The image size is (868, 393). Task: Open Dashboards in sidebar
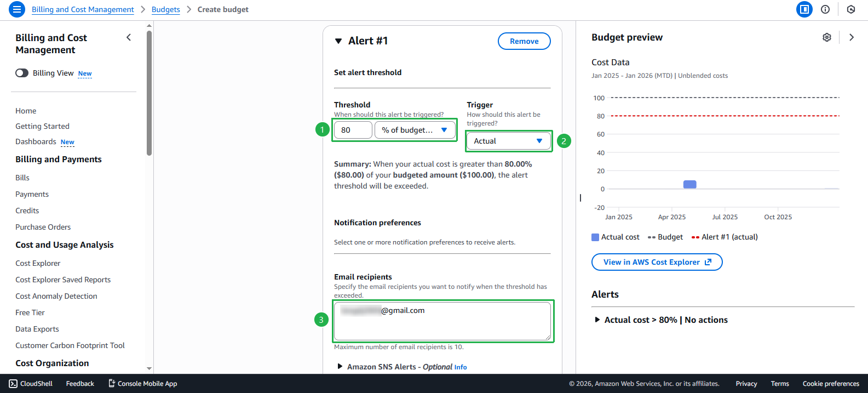tap(36, 141)
